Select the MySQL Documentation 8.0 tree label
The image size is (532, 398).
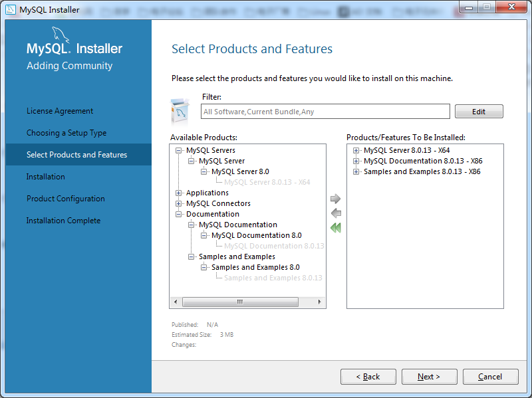pos(257,235)
